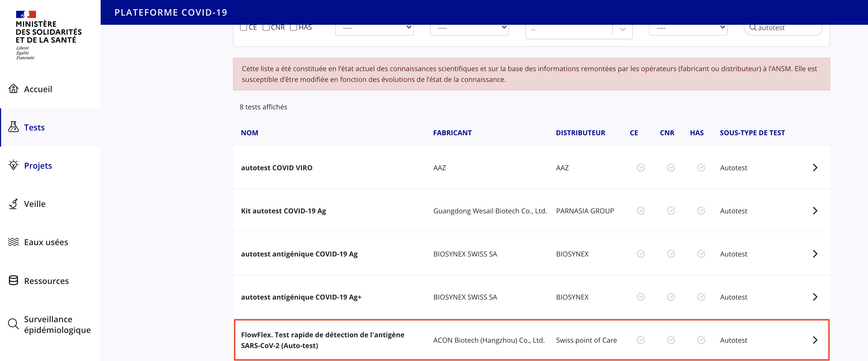Screen dimensions: 868x361
Task: Click CNR check icon for autotest antigénique COVID-19 Ag
Action: [671, 254]
